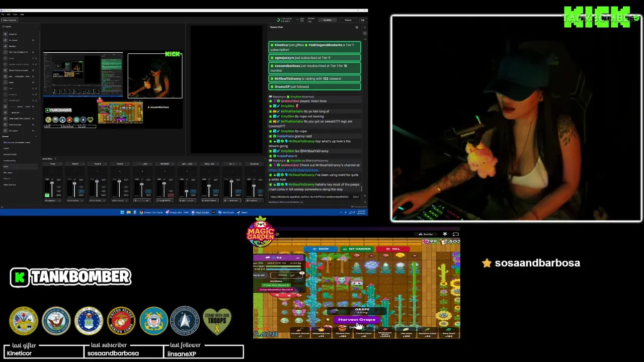644x362 pixels.
Task: Click the Record button
Action: (x=348, y=20)
